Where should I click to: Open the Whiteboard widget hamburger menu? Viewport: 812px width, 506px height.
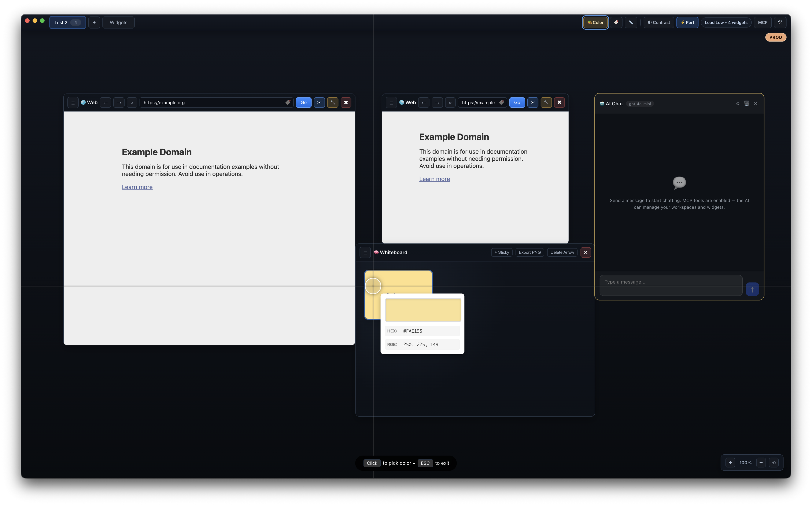[x=365, y=253]
